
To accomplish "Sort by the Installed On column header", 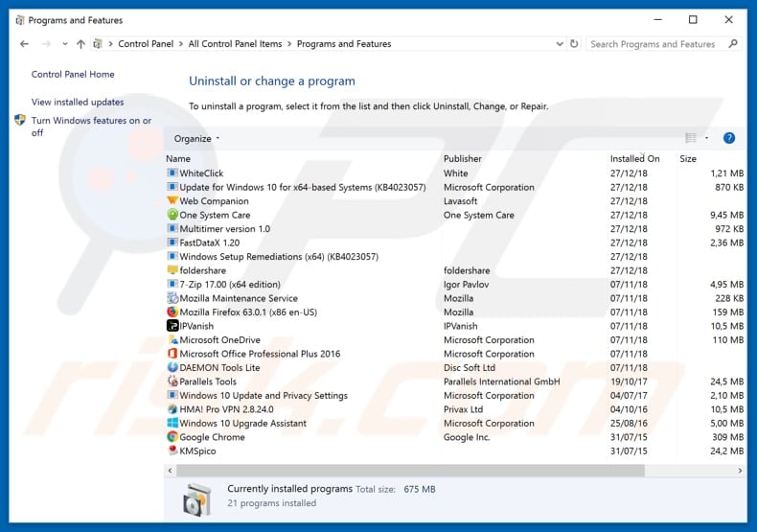I will [x=634, y=158].
